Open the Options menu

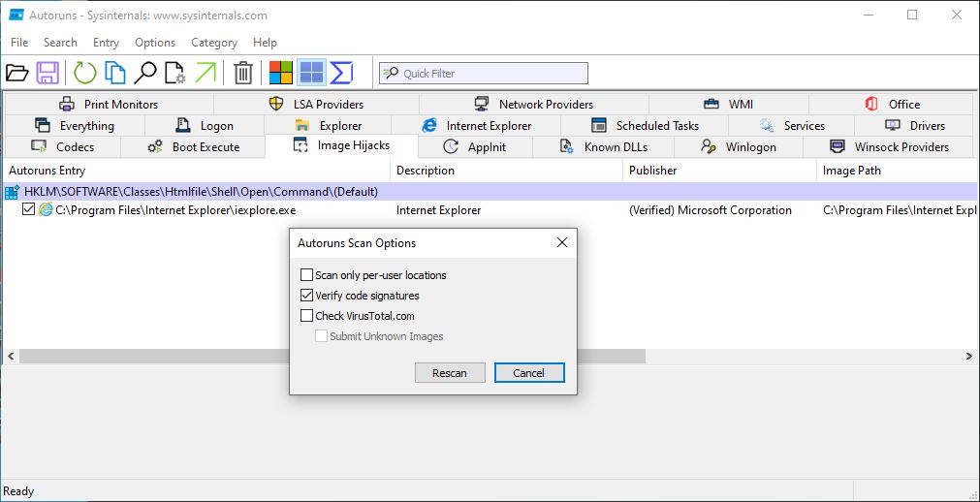click(155, 43)
